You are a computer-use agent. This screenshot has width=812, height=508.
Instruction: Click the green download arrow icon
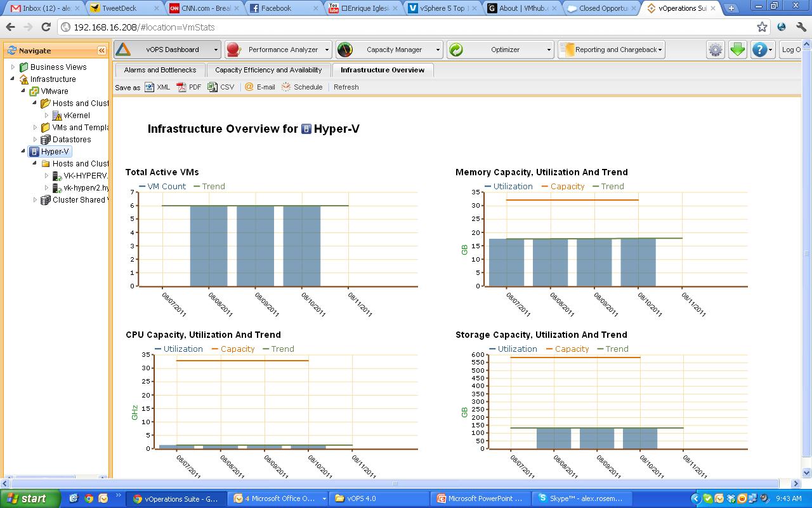coord(737,50)
